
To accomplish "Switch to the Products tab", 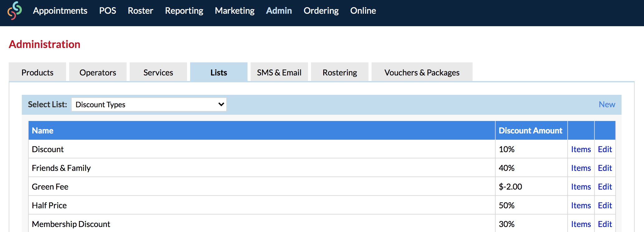I will tap(37, 72).
